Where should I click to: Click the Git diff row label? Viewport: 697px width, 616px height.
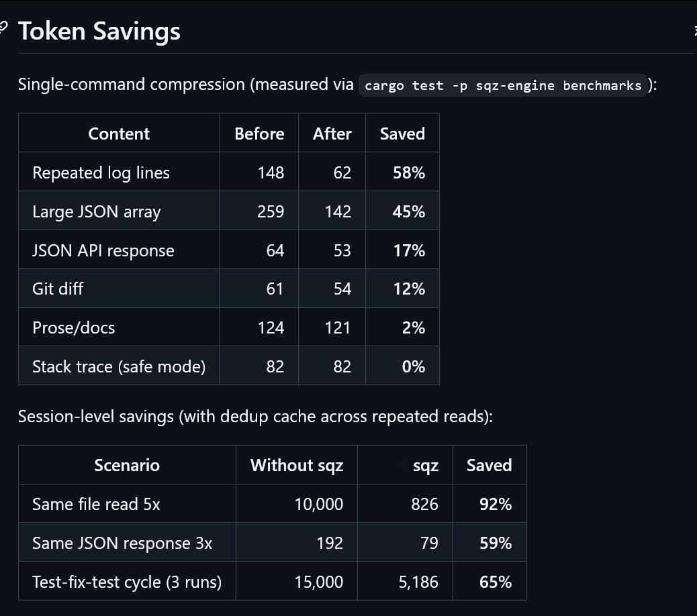click(x=58, y=289)
